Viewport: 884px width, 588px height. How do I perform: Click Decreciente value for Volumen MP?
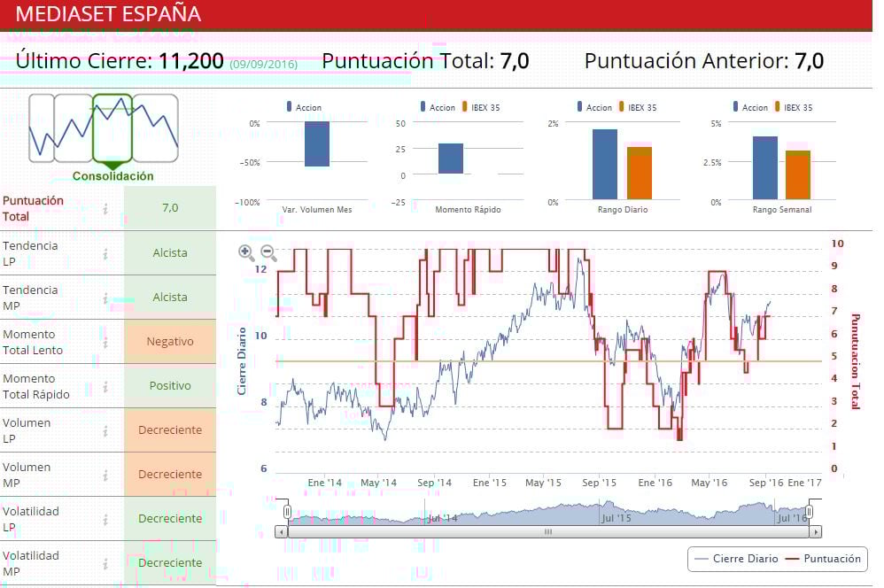pos(170,475)
